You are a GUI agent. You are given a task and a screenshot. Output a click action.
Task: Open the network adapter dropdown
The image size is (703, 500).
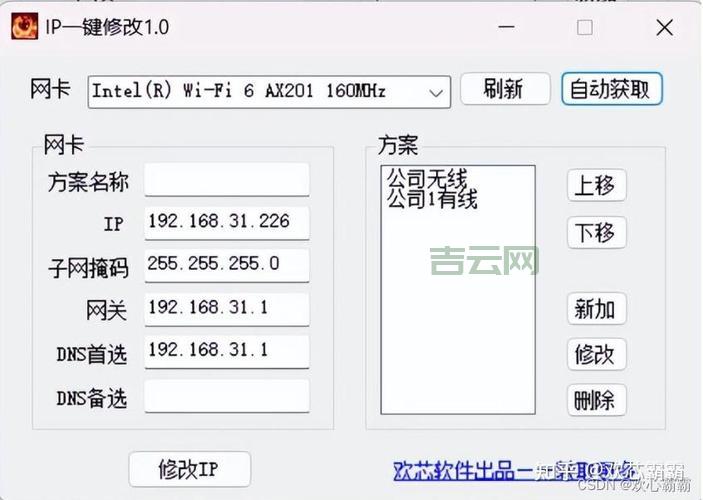pyautogui.click(x=269, y=92)
